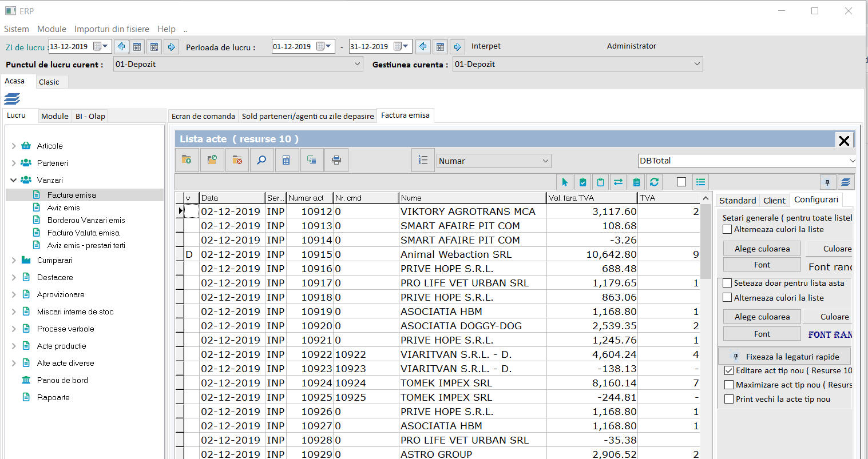Click the calculator icon in the toolbar
Viewport: 868px width, 459px height.
click(286, 161)
